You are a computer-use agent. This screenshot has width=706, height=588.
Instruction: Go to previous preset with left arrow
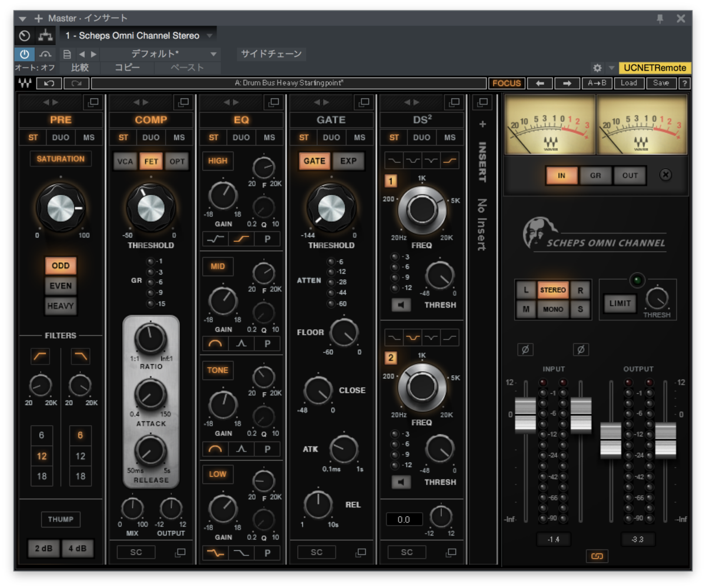click(x=539, y=83)
